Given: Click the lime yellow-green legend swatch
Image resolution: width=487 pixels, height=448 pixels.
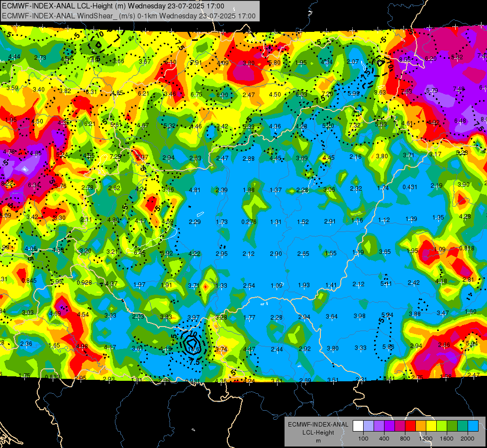Looking at the screenshot, I should click(x=441, y=426).
